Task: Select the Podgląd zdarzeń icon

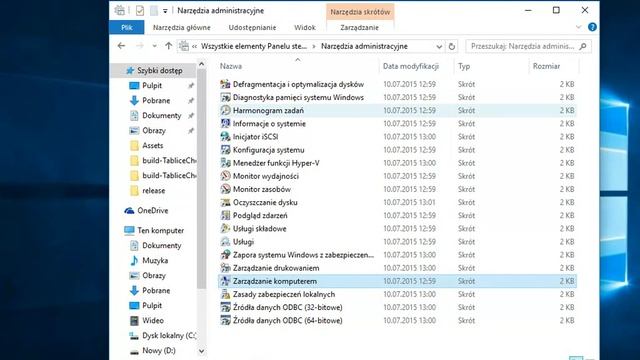Action: point(225,215)
